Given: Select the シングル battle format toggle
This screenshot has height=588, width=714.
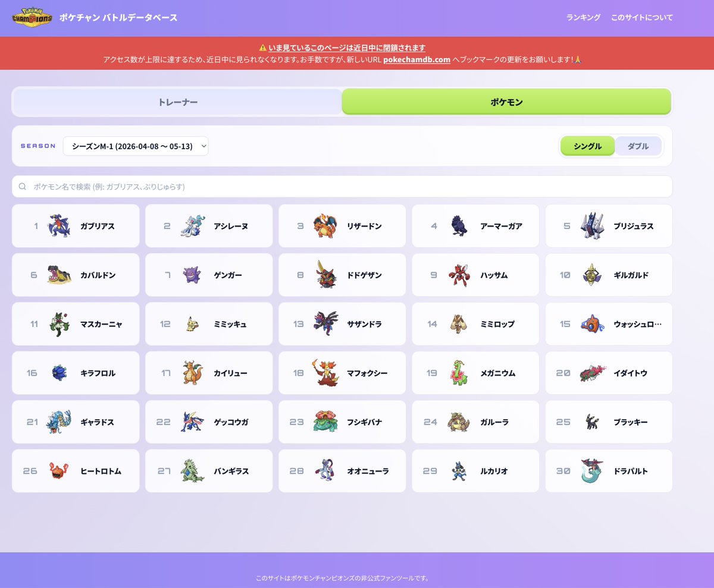Looking at the screenshot, I should click(587, 146).
